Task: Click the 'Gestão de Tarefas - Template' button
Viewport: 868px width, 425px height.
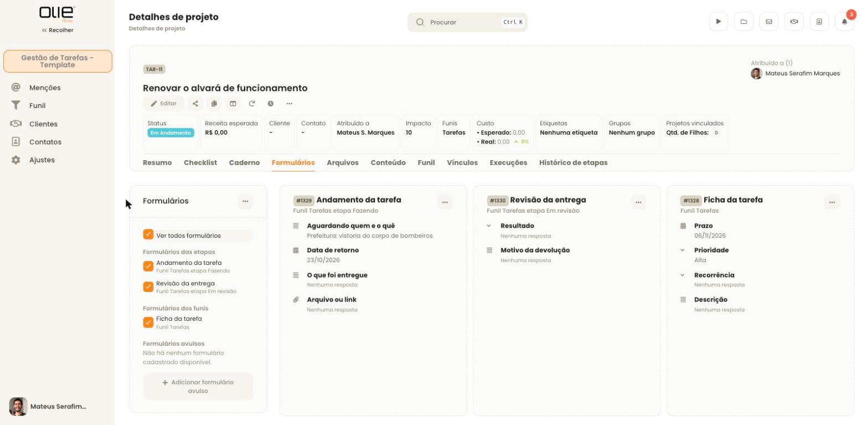Action: pyautogui.click(x=58, y=61)
